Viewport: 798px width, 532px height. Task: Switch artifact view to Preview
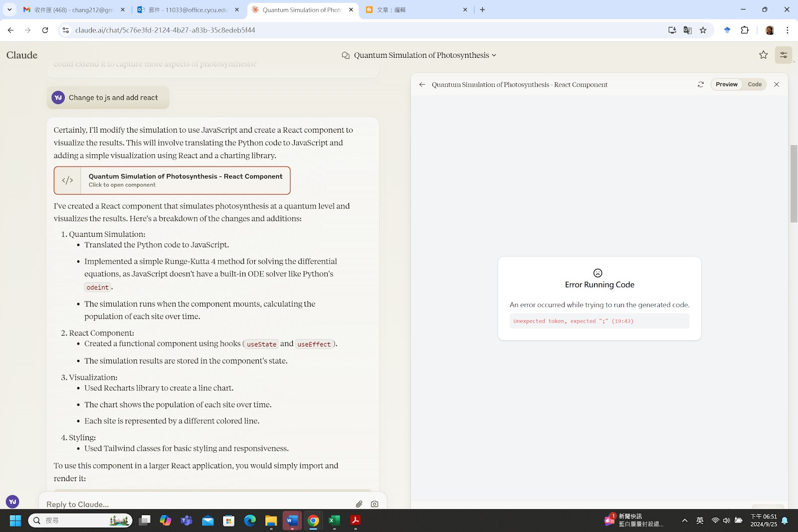point(726,85)
